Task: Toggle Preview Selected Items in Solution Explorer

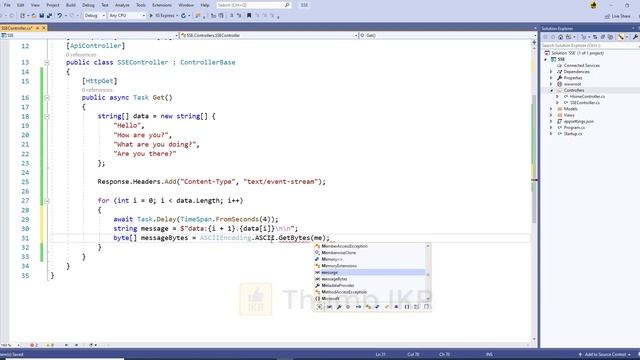Action: click(x=621, y=37)
